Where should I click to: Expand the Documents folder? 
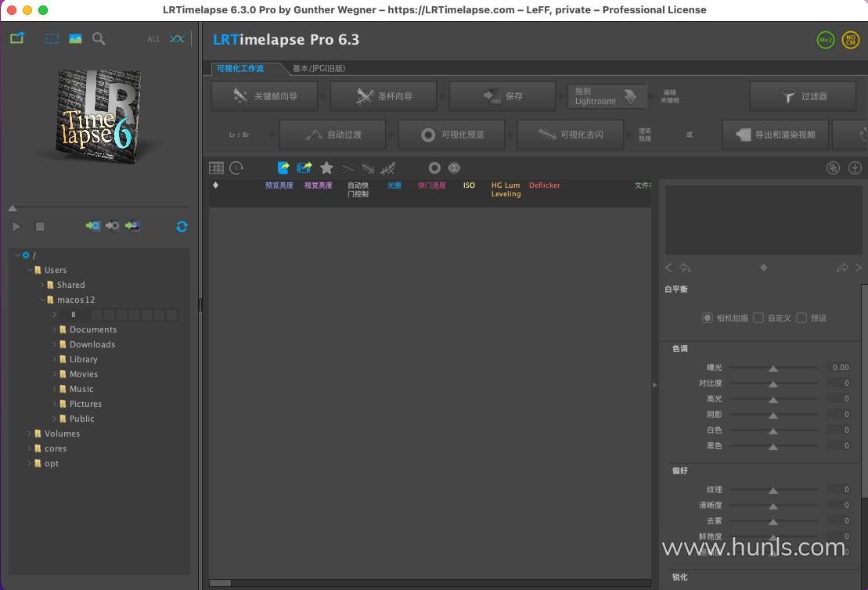[x=54, y=329]
